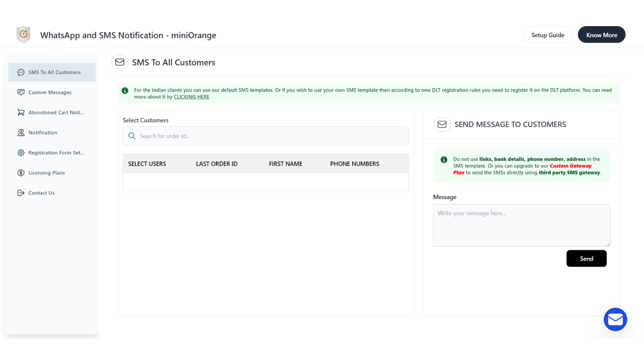Select the Notification people icon
Viewport: 644px width, 362px height.
[x=21, y=132]
